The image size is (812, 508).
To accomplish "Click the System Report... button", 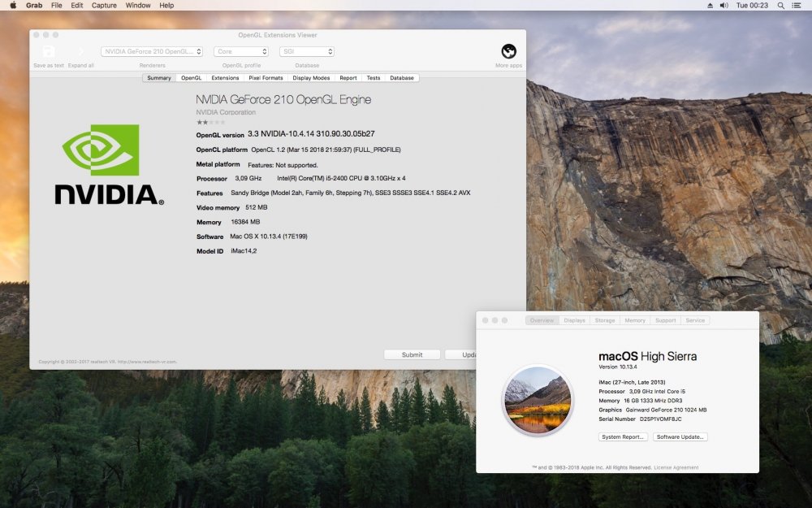I will coord(623,437).
